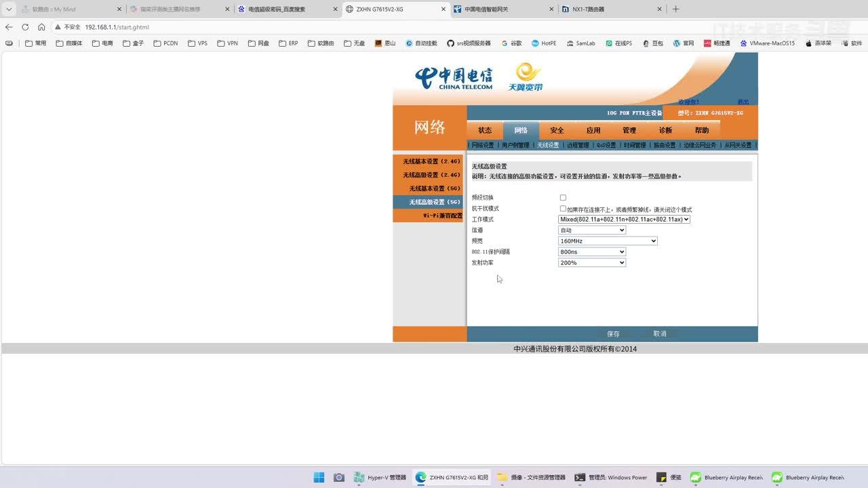Expand the 频宽 160MHz dropdown
Screen dimensions: 868x488
click(608, 241)
